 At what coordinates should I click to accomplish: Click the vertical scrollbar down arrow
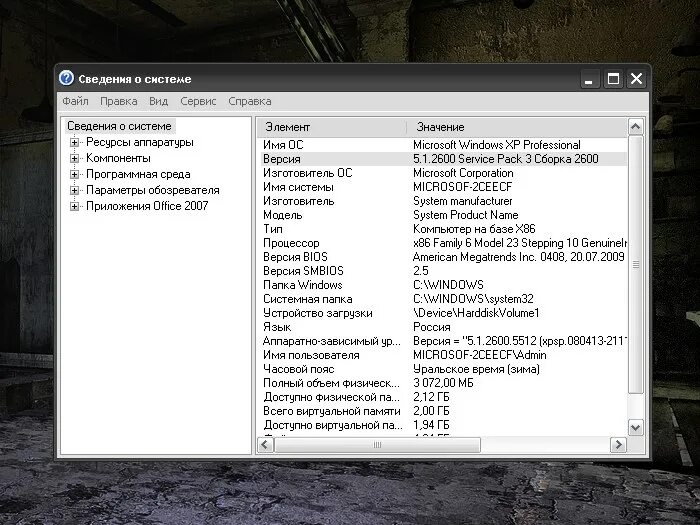635,428
